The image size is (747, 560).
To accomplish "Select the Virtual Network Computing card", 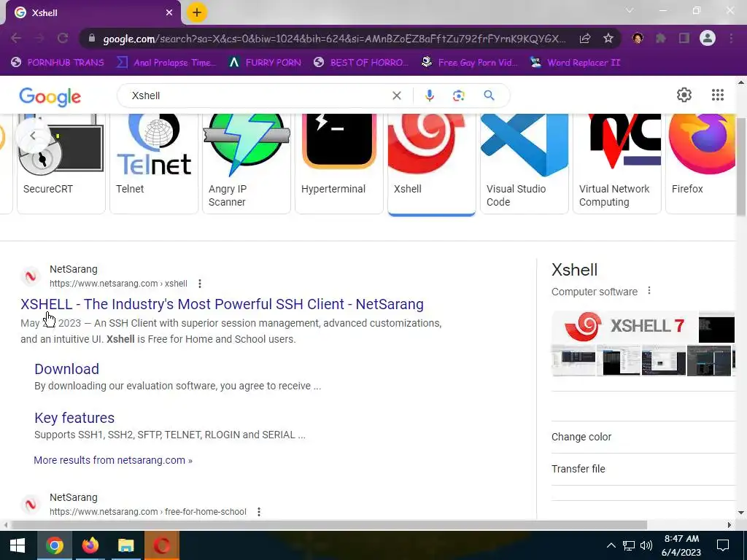I will (x=617, y=163).
